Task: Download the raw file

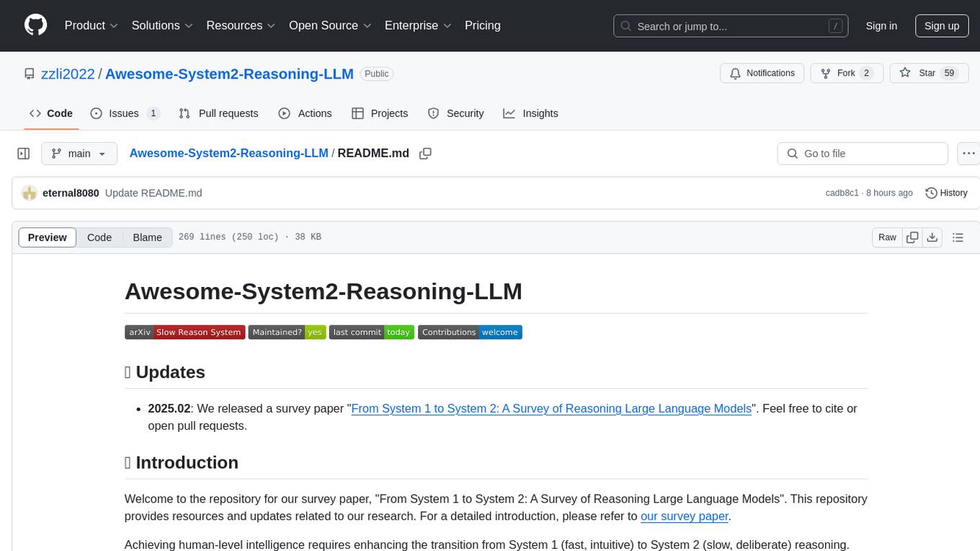Action: click(x=932, y=237)
